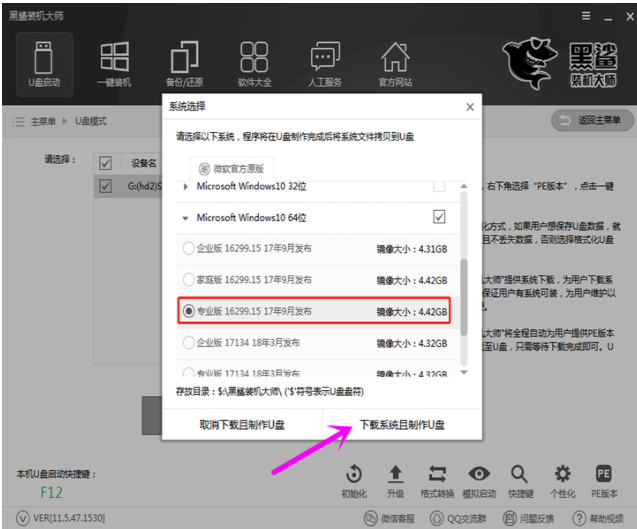Check the Windows10 32位 checkbox

[x=439, y=186]
